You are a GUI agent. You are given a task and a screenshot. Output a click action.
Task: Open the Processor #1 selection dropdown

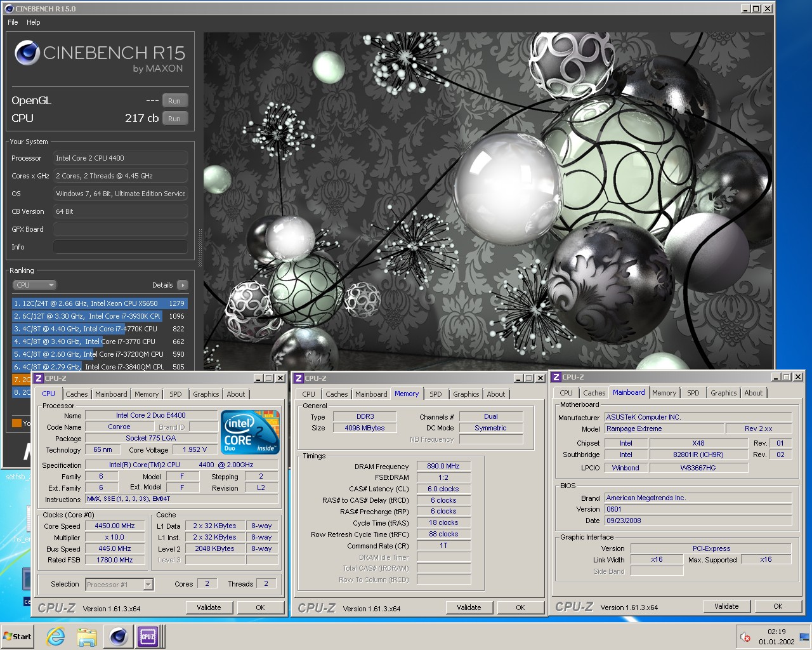click(119, 585)
